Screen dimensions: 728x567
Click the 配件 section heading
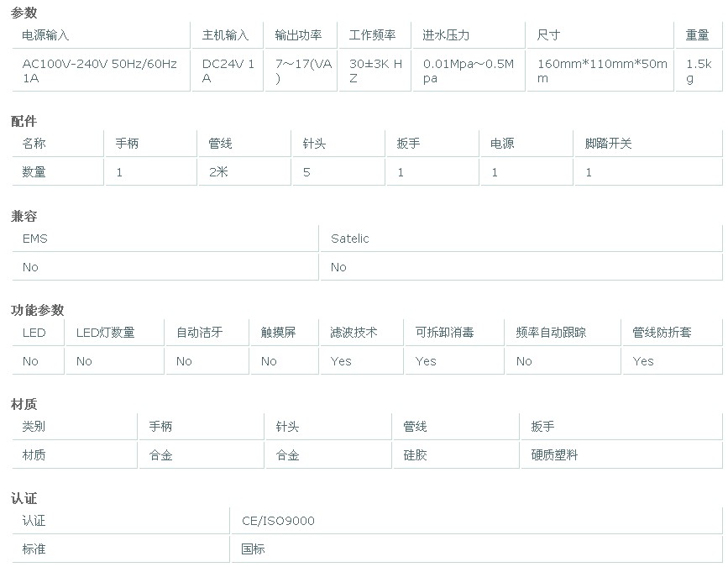24,121
